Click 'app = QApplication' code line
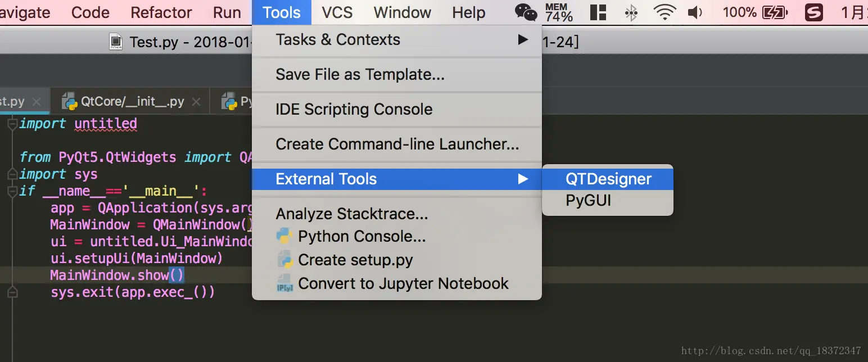The height and width of the screenshot is (362, 868). click(x=151, y=208)
